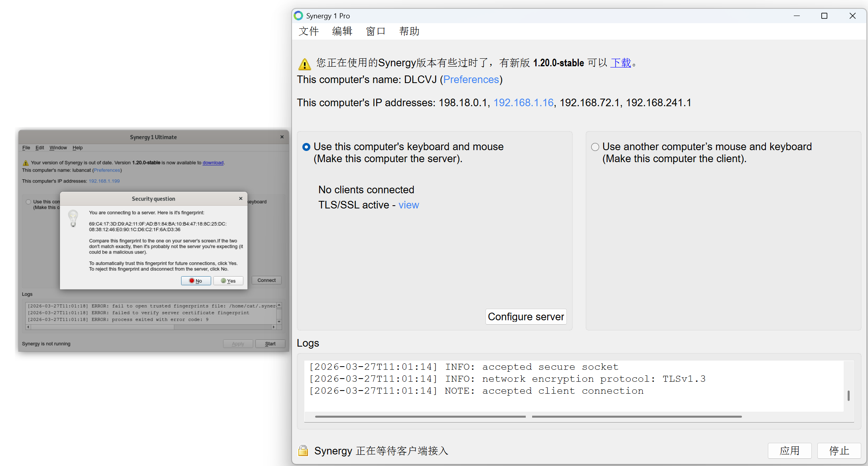The image size is (868, 466).
Task: Open the Edit menu in Synergy Ultimate
Action: [x=40, y=148]
